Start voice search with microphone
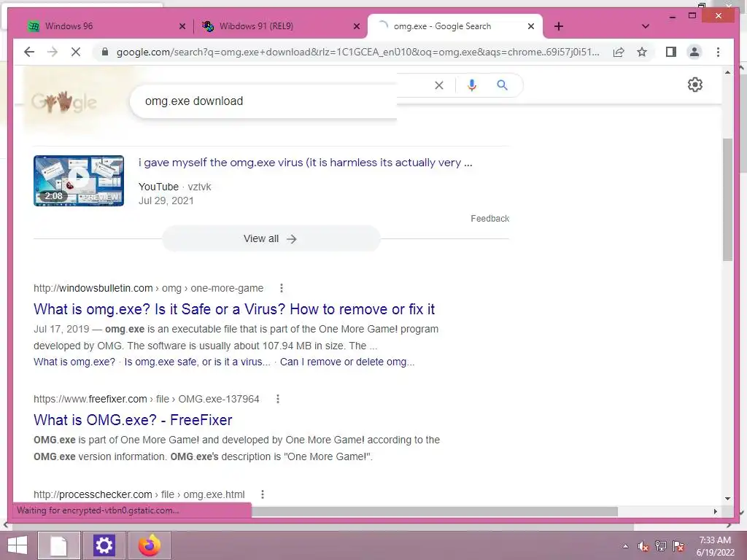 (472, 85)
